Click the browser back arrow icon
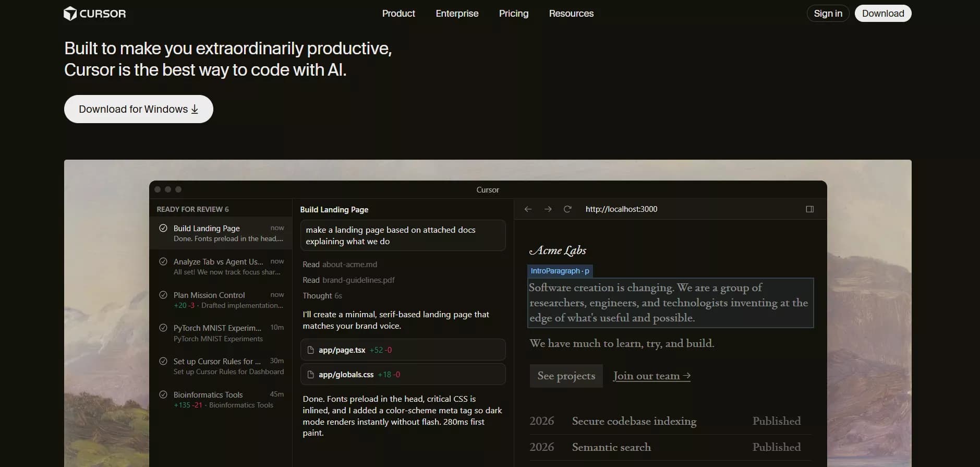The image size is (980, 467). [x=528, y=209]
